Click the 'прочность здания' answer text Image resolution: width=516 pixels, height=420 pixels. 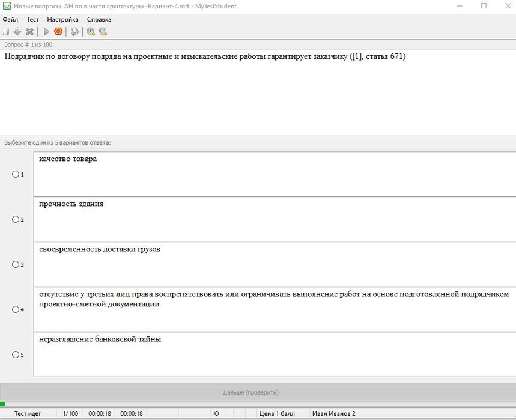coord(71,204)
